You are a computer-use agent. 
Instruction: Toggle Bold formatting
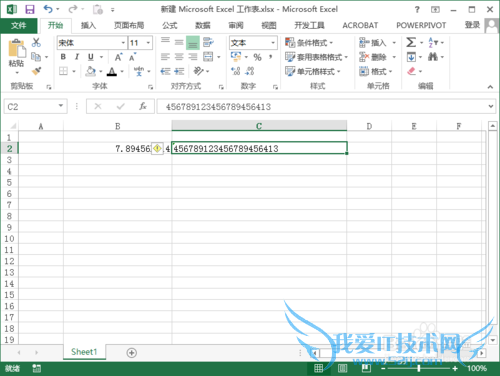tap(63, 57)
